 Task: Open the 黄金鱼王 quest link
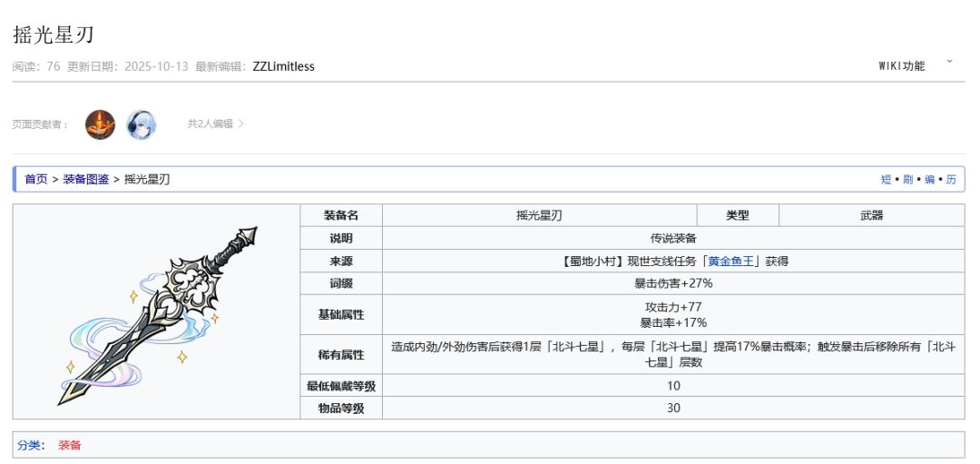coord(730,261)
